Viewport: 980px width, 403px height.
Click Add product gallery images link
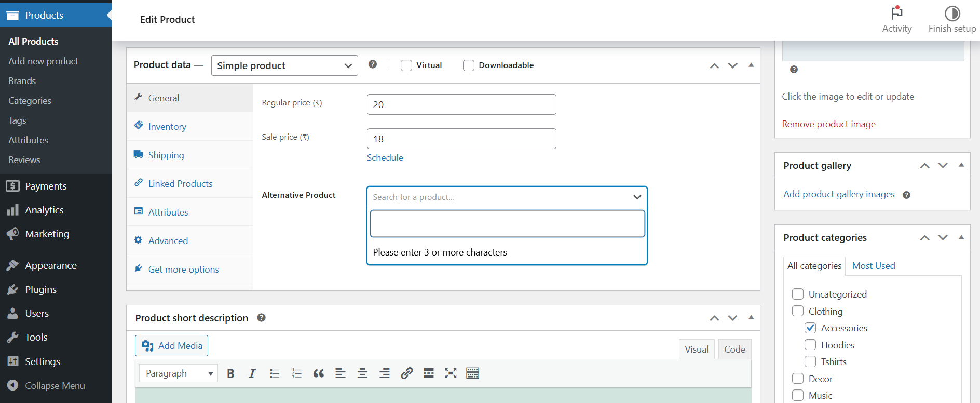(x=839, y=194)
